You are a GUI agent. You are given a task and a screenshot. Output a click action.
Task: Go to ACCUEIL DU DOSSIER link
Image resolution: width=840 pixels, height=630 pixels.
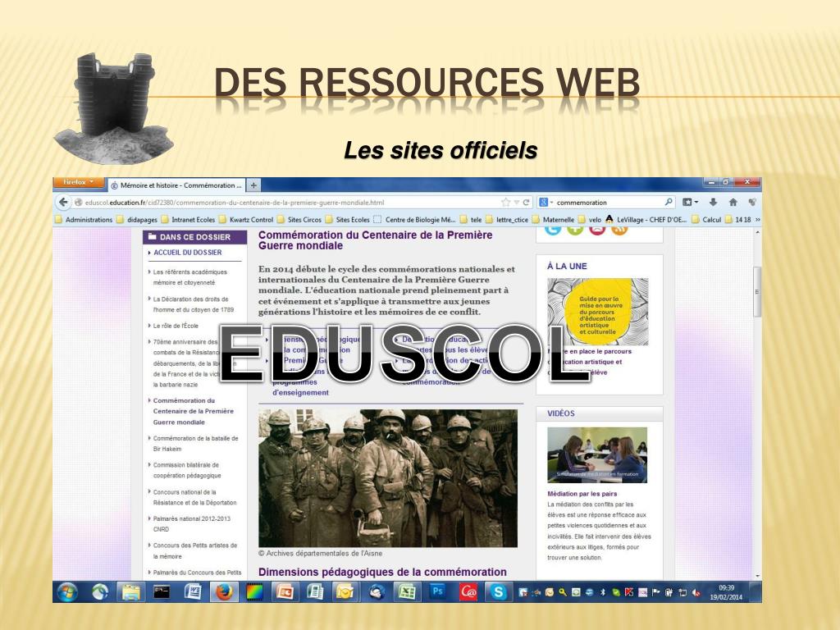click(188, 253)
